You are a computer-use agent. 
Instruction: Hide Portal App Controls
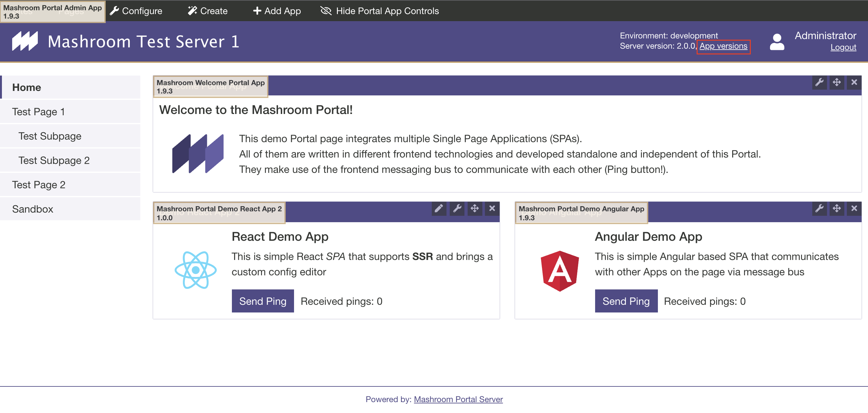[380, 11]
